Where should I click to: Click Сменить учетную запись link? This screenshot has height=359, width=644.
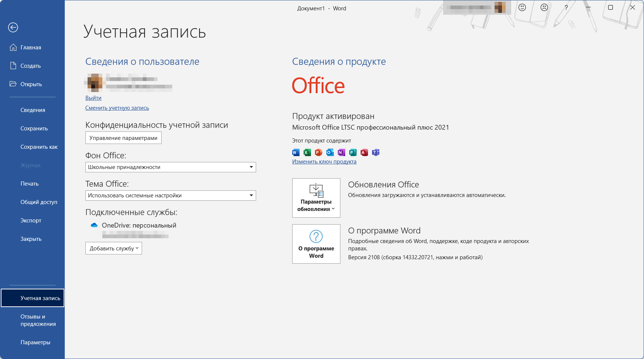pyautogui.click(x=117, y=108)
